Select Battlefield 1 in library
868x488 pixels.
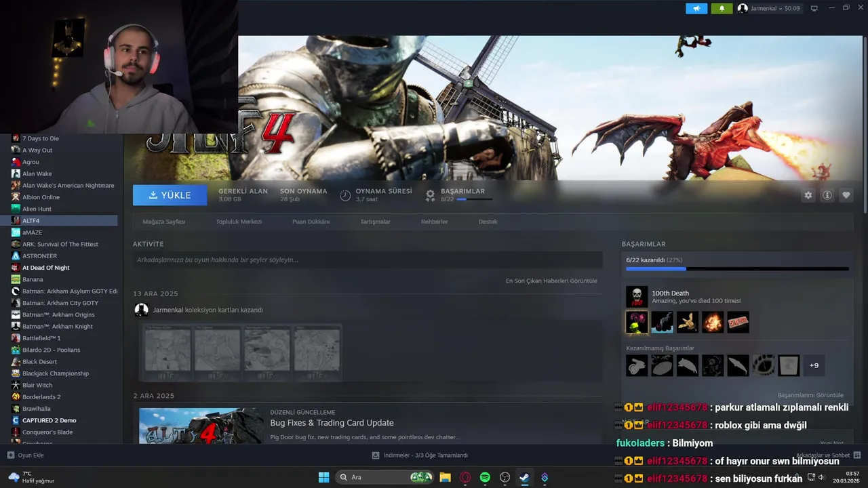[x=64, y=338]
